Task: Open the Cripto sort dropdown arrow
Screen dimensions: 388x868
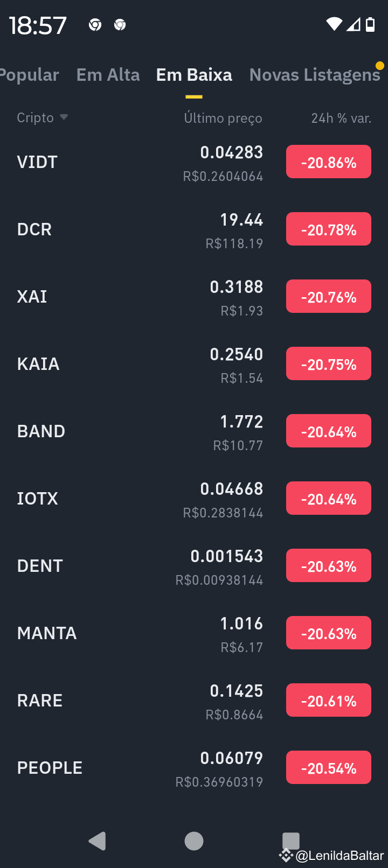Action: point(64,117)
